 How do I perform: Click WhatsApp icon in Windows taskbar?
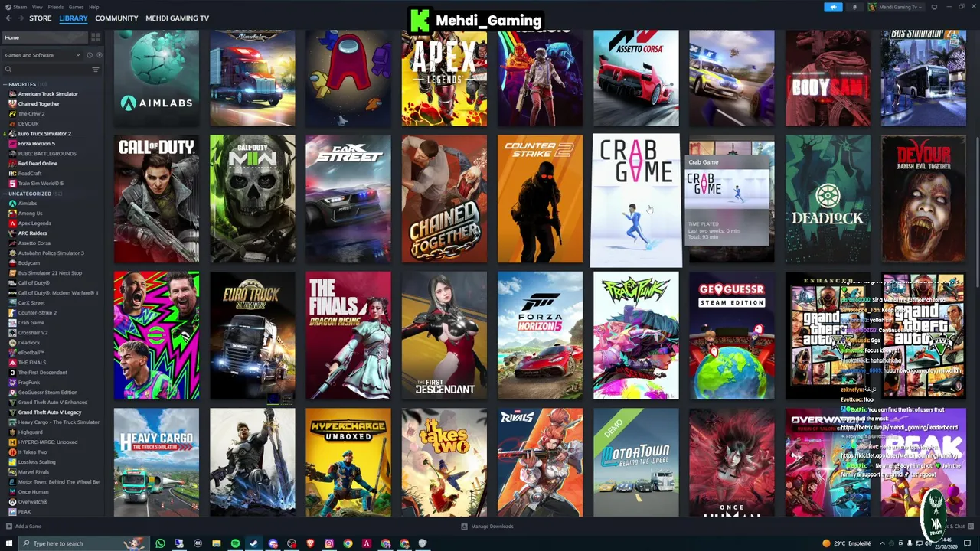pos(160,543)
